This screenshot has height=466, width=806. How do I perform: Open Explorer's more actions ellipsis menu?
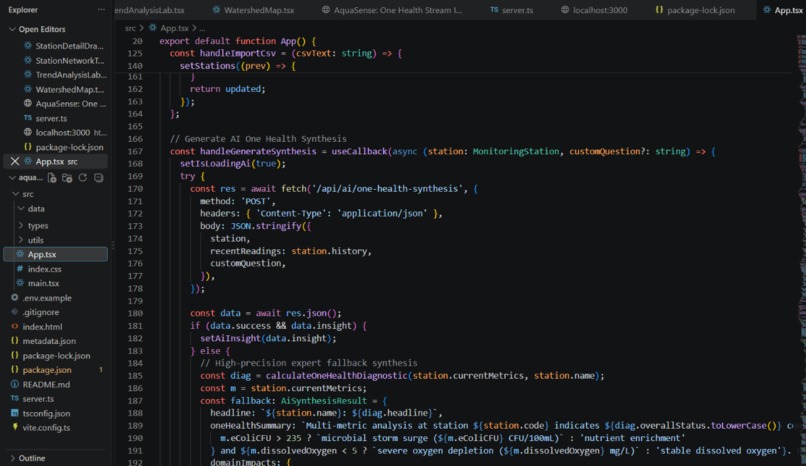[101, 10]
